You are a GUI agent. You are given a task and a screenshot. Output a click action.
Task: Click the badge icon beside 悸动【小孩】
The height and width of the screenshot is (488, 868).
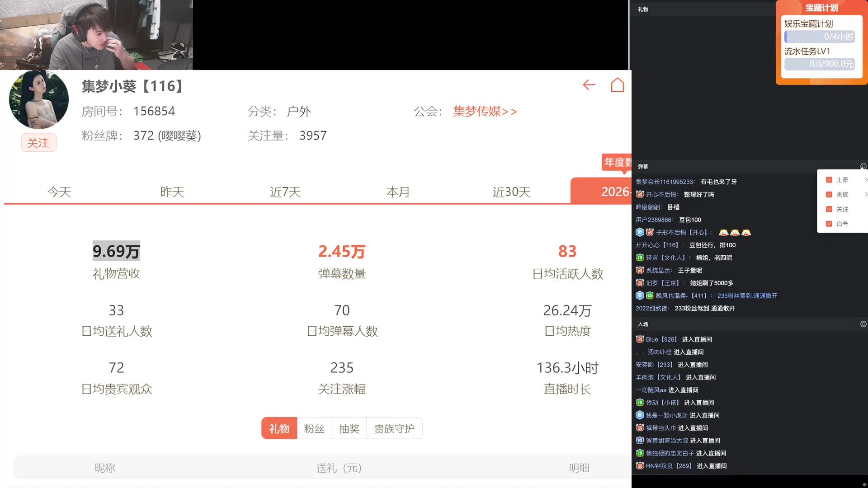click(x=640, y=403)
